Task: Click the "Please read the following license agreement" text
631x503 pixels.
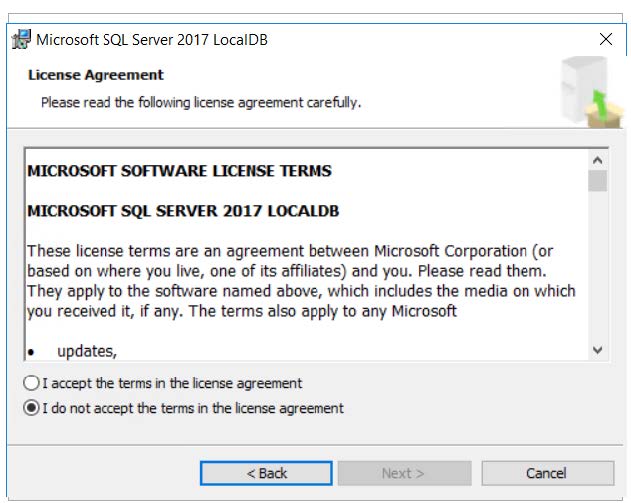Action: pos(200,103)
